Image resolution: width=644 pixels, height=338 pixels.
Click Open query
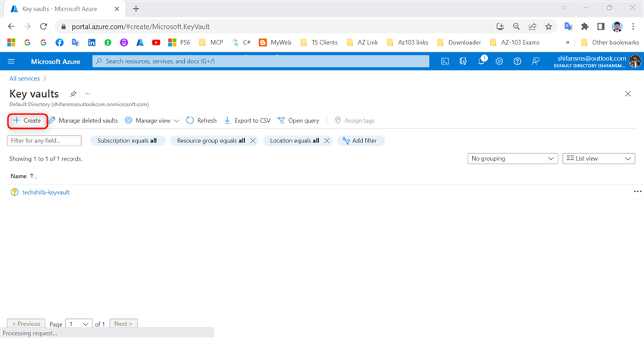(299, 120)
